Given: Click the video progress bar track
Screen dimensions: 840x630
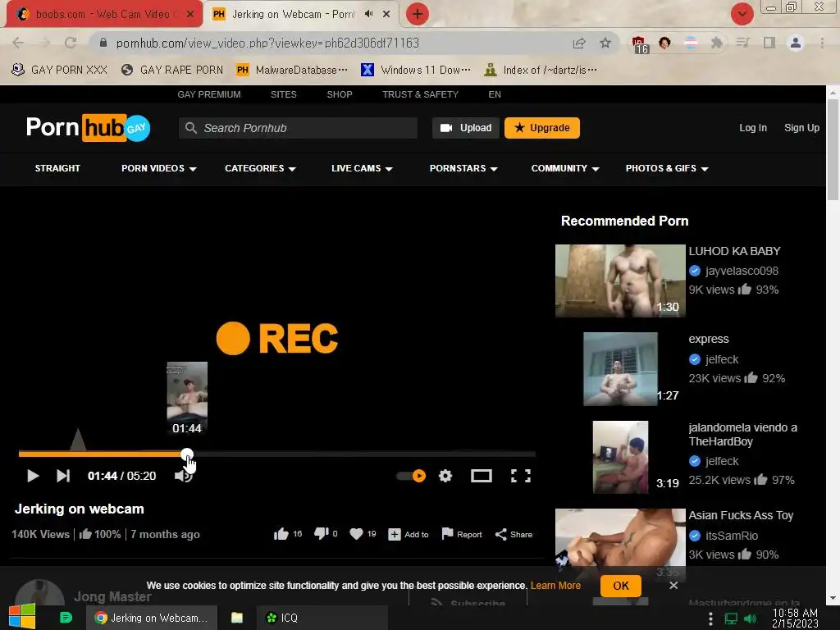Looking at the screenshot, I should [x=277, y=454].
